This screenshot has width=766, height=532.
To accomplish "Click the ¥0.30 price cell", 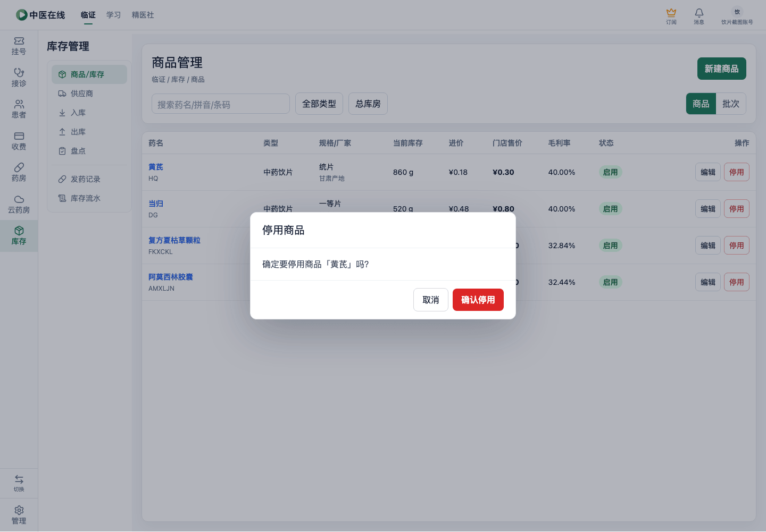I will point(503,172).
